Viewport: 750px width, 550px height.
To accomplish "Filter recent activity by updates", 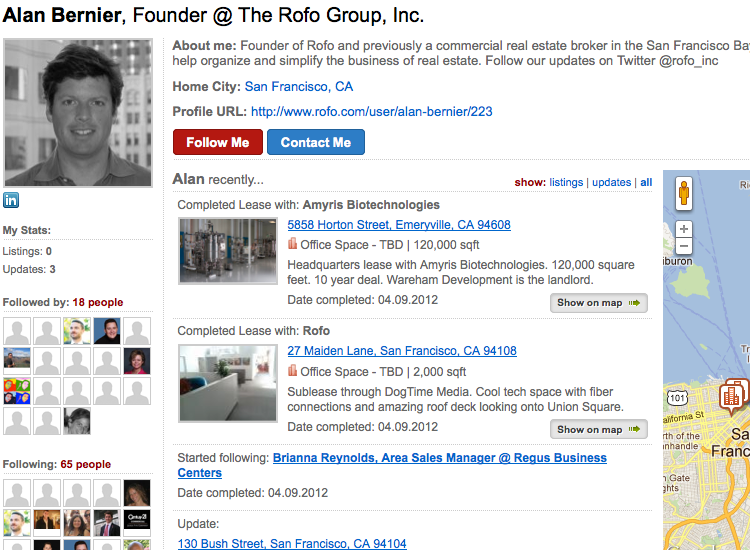I will (x=611, y=182).
